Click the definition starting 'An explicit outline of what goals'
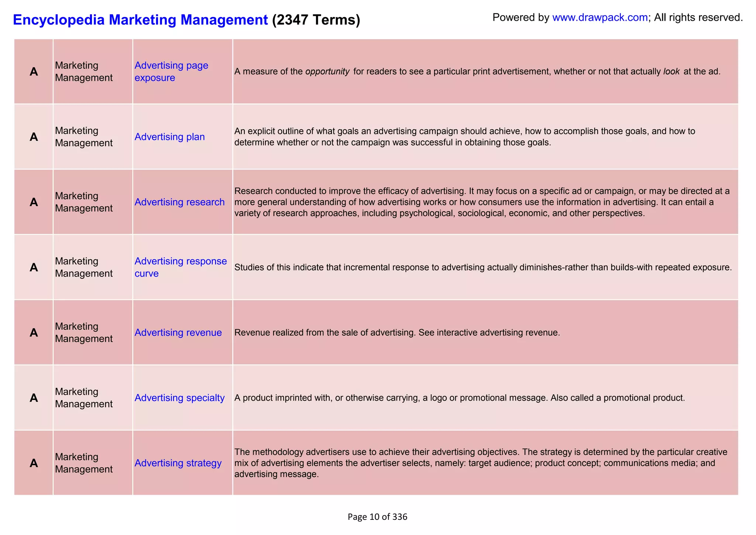756x535 pixels. (465, 137)
